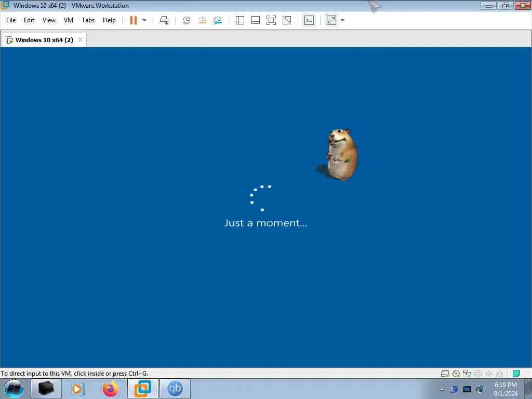Click the Send Ctrl+Alt+Del toolbar icon
The width and height of the screenshot is (532, 399).
click(164, 20)
